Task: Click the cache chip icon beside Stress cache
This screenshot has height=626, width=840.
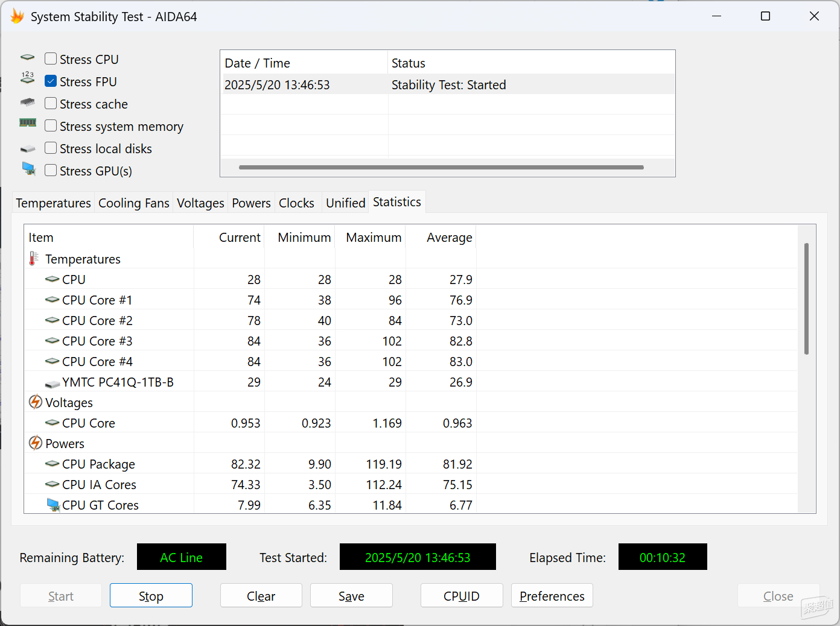Action: pyautogui.click(x=28, y=102)
